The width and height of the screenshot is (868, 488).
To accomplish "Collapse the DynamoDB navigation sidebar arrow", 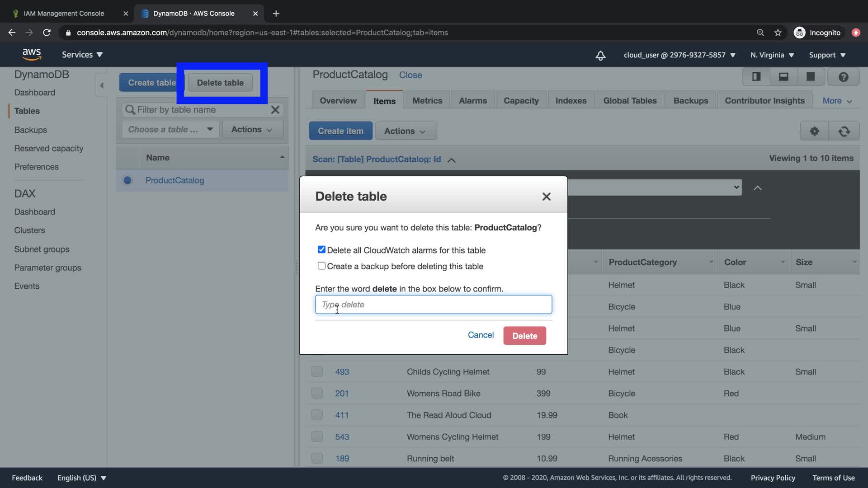I will click(101, 85).
